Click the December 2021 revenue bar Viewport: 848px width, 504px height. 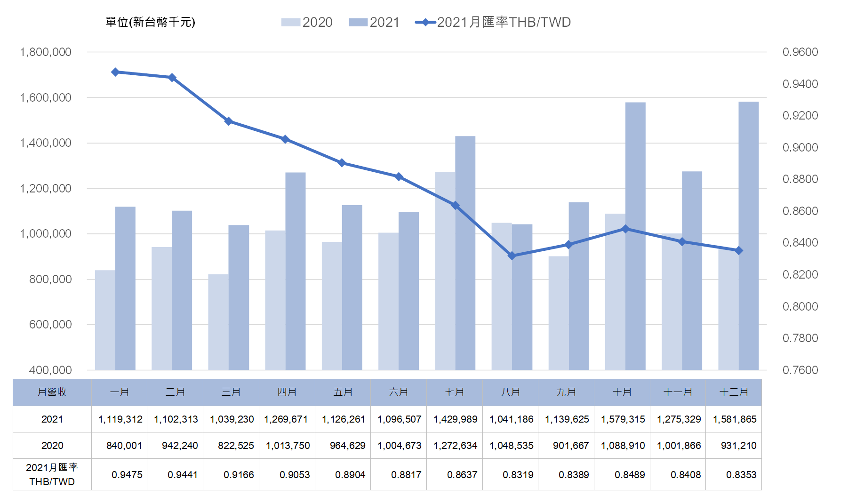[x=749, y=236]
